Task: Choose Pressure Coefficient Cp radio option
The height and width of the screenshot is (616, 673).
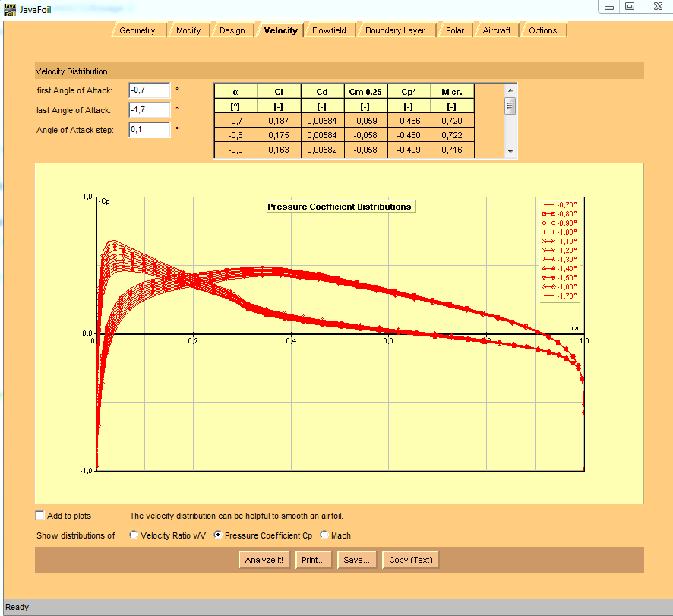Action: pyautogui.click(x=219, y=535)
